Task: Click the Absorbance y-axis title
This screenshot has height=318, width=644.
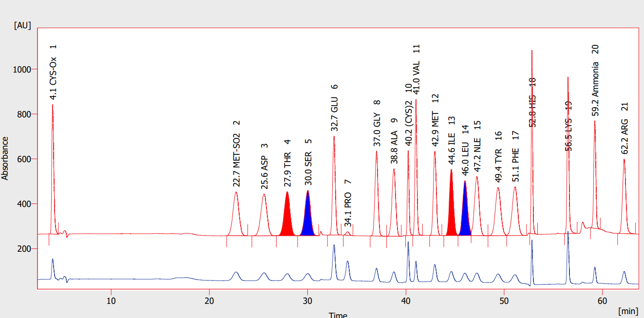Action: [x=5, y=158]
